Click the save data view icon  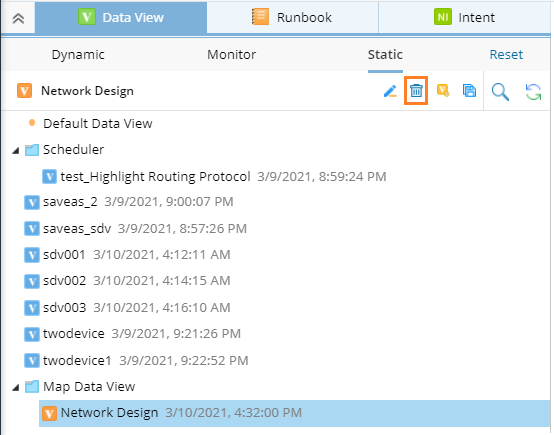click(469, 91)
